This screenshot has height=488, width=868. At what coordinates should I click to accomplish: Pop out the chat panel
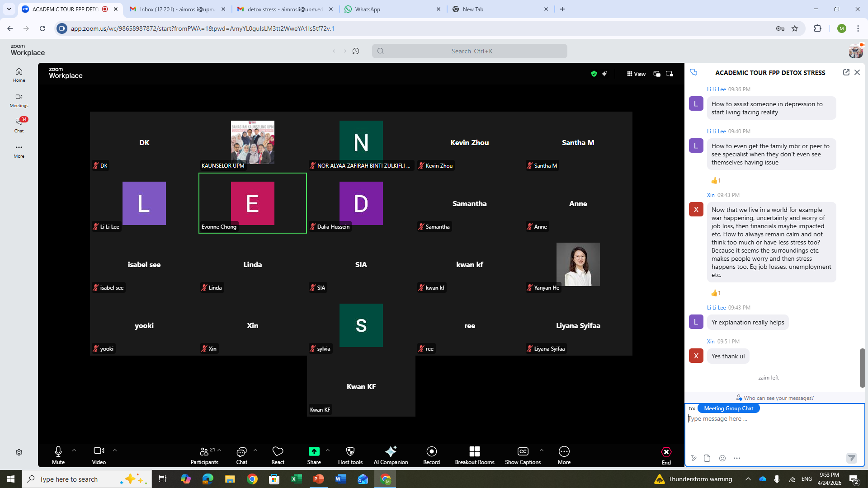846,72
